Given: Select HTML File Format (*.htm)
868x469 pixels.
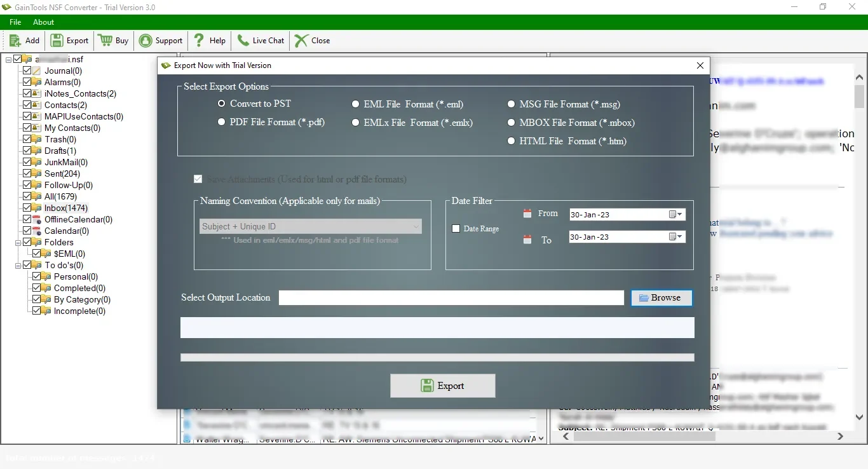Looking at the screenshot, I should [x=512, y=141].
